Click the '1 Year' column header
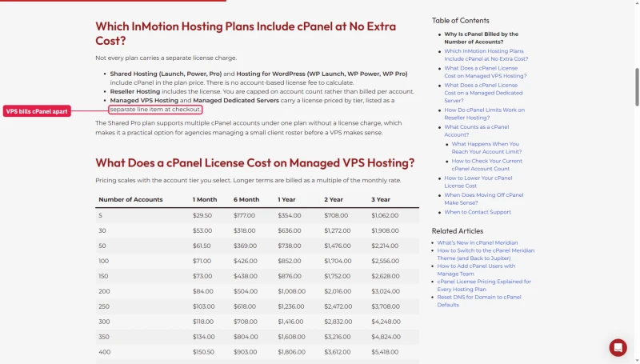This screenshot has height=364, width=640. (286, 199)
